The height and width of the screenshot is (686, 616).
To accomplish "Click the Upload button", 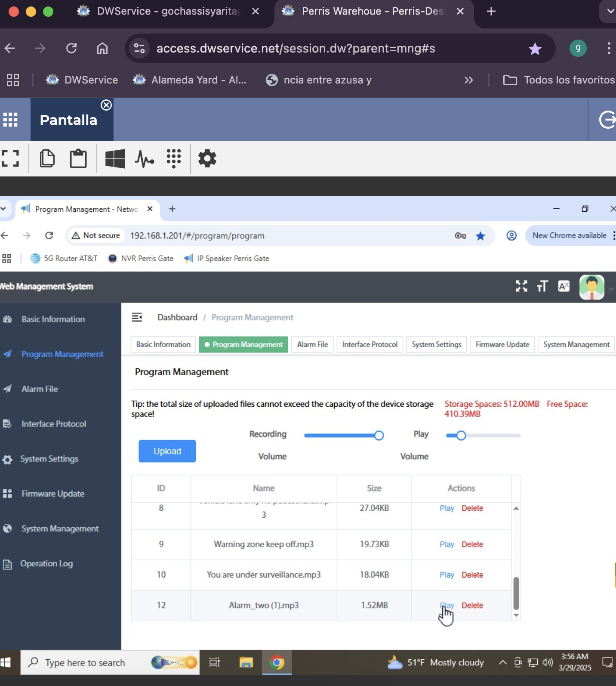I will 167,451.
